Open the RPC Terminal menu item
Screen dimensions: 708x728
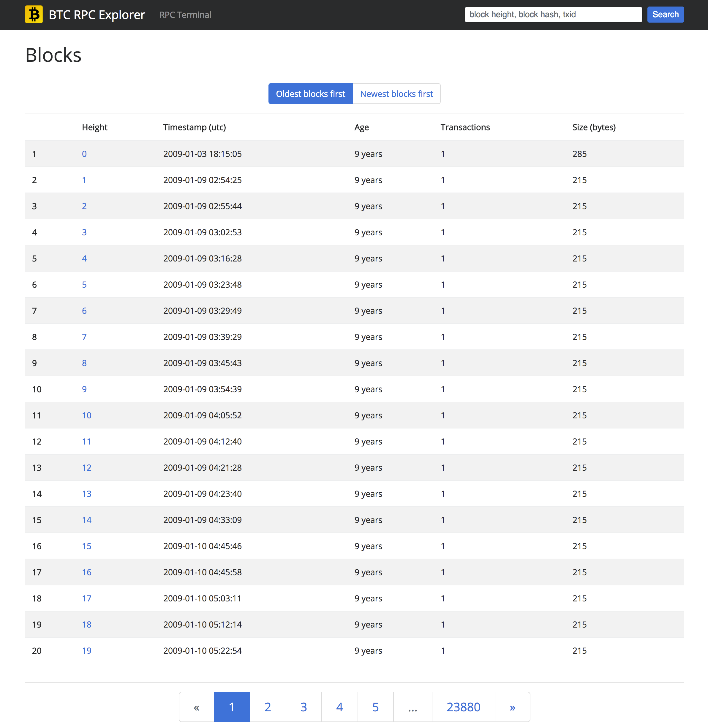click(x=185, y=15)
